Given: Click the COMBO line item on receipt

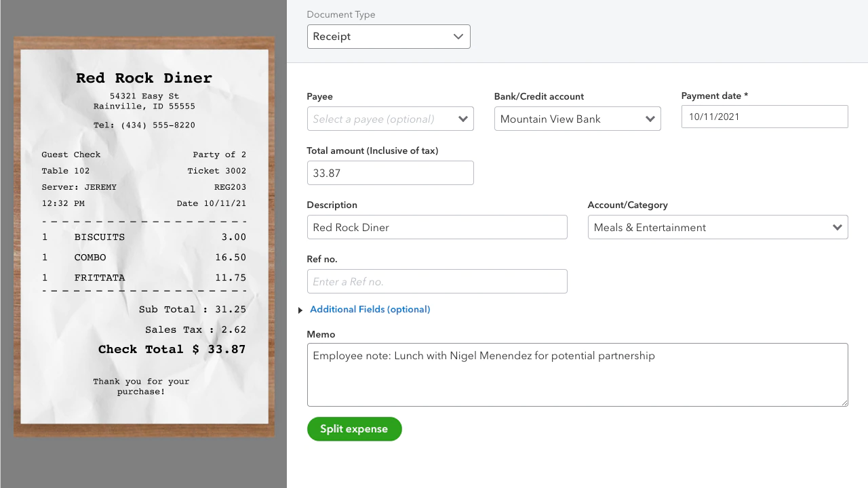Looking at the screenshot, I should pyautogui.click(x=90, y=258).
